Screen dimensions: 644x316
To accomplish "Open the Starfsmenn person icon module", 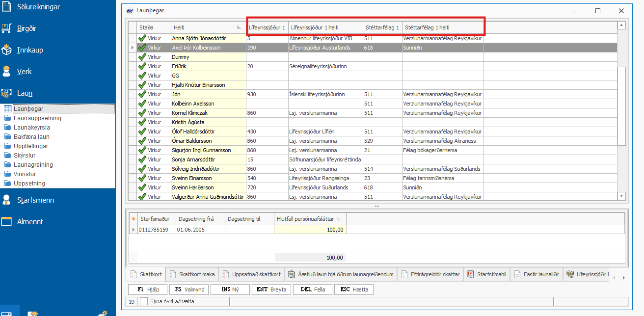I will click(6, 200).
